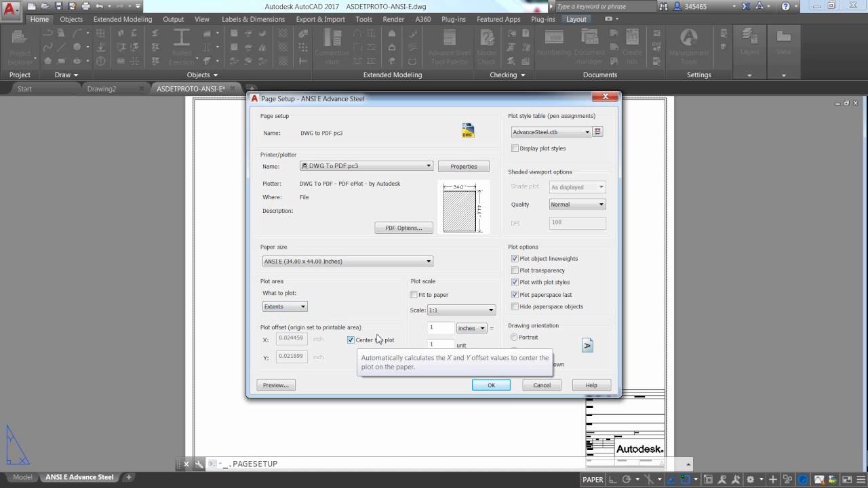Click the landscape orientation page icon
This screenshot has width=868, height=488.
[x=587, y=346]
